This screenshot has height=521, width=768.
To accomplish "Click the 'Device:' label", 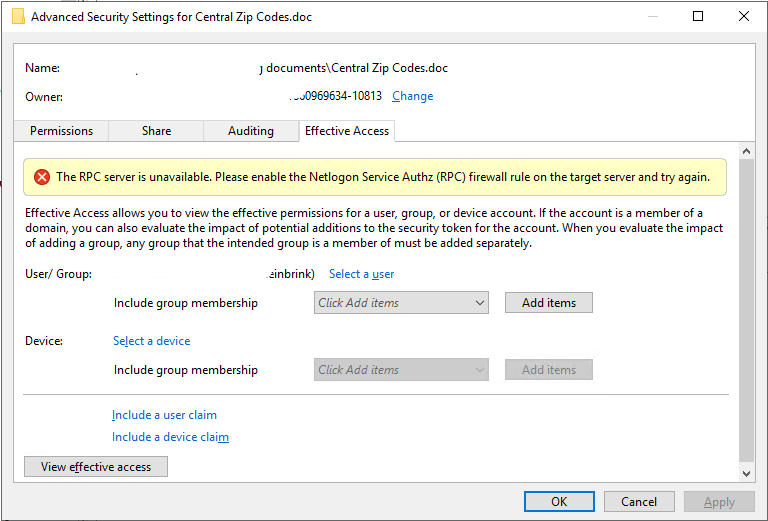I will (44, 341).
